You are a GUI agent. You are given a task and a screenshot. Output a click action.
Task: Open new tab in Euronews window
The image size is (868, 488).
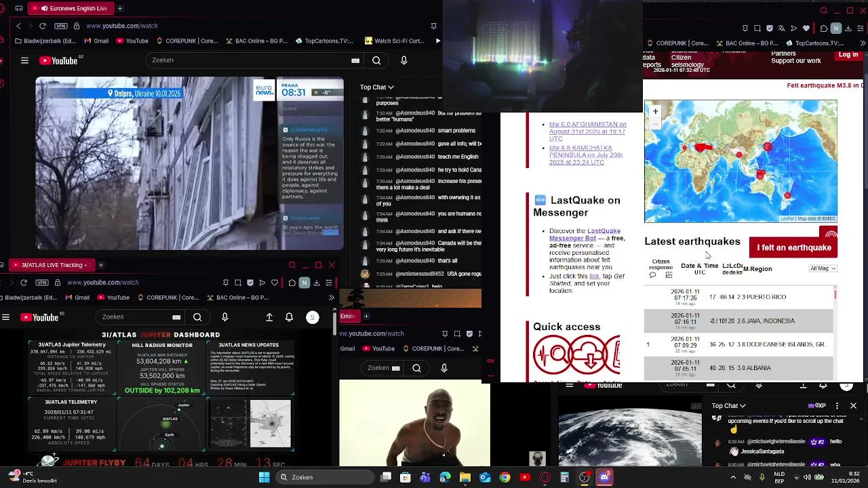point(120,8)
